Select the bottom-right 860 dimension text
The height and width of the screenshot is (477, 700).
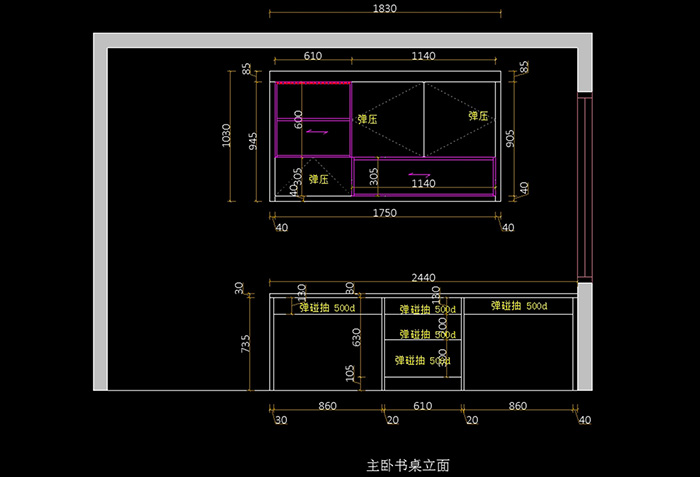tap(519, 407)
